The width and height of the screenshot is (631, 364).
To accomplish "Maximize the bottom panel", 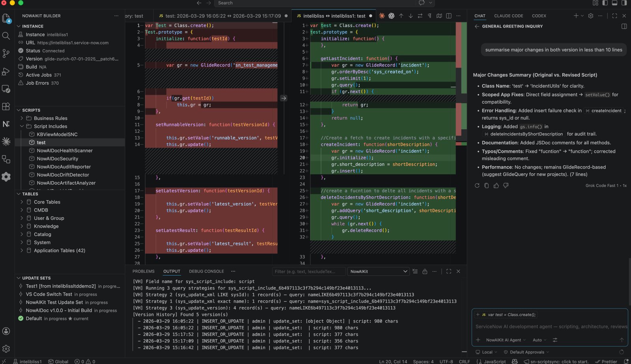I will point(449,271).
